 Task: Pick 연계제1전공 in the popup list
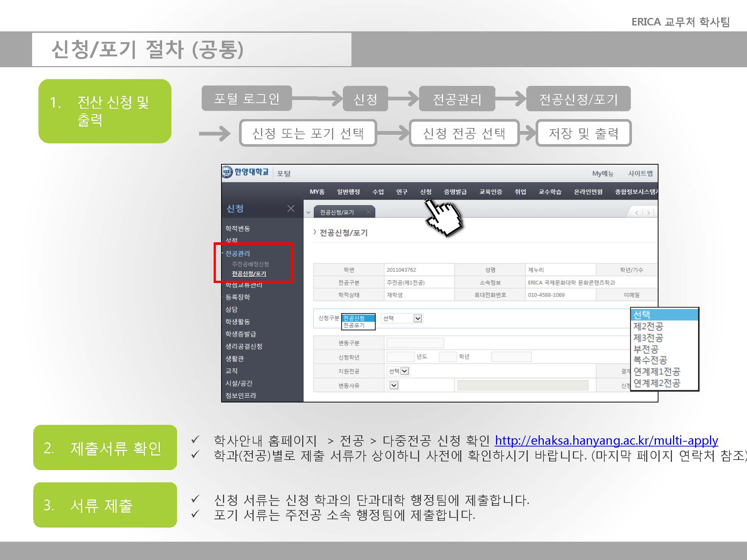664,371
